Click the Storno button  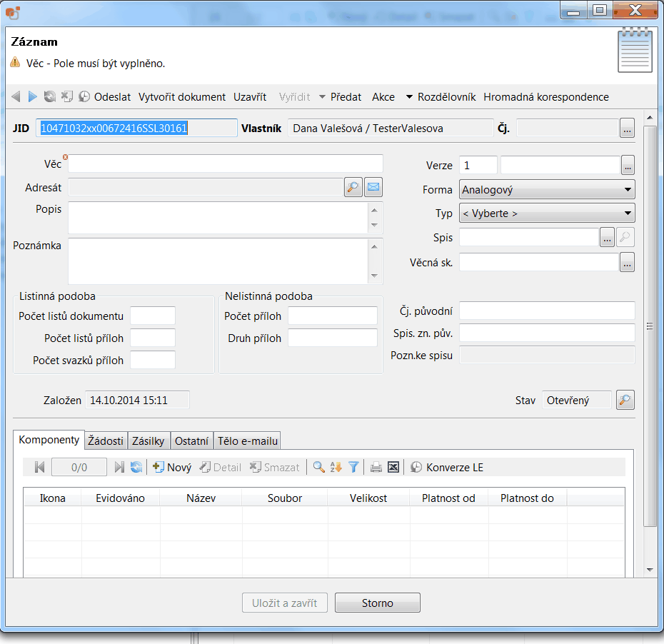(377, 603)
